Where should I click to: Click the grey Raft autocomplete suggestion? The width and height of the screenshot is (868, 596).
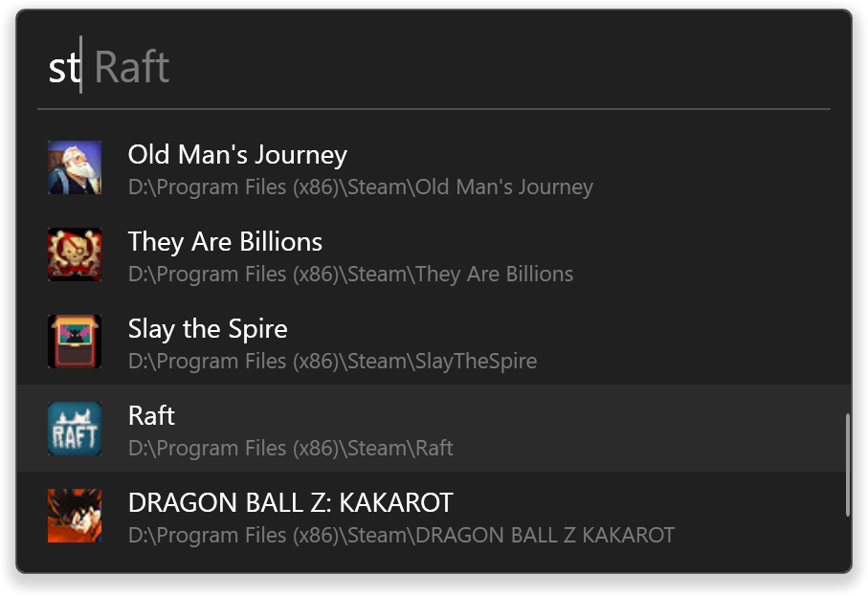(x=132, y=68)
